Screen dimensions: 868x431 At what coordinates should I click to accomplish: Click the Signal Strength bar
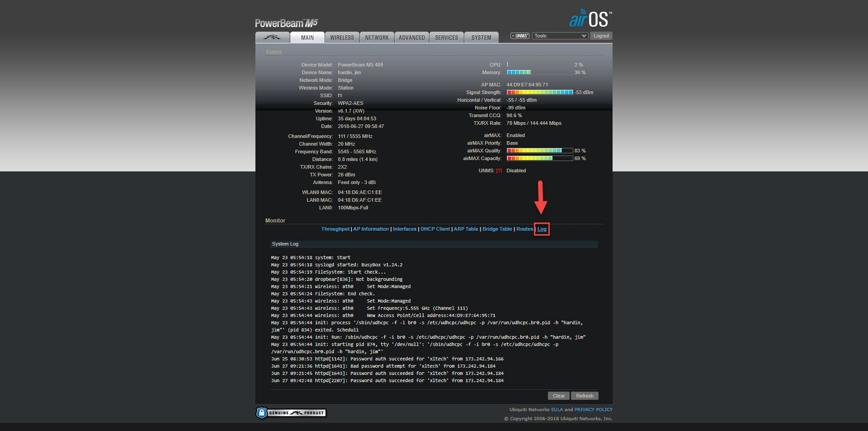coord(539,92)
